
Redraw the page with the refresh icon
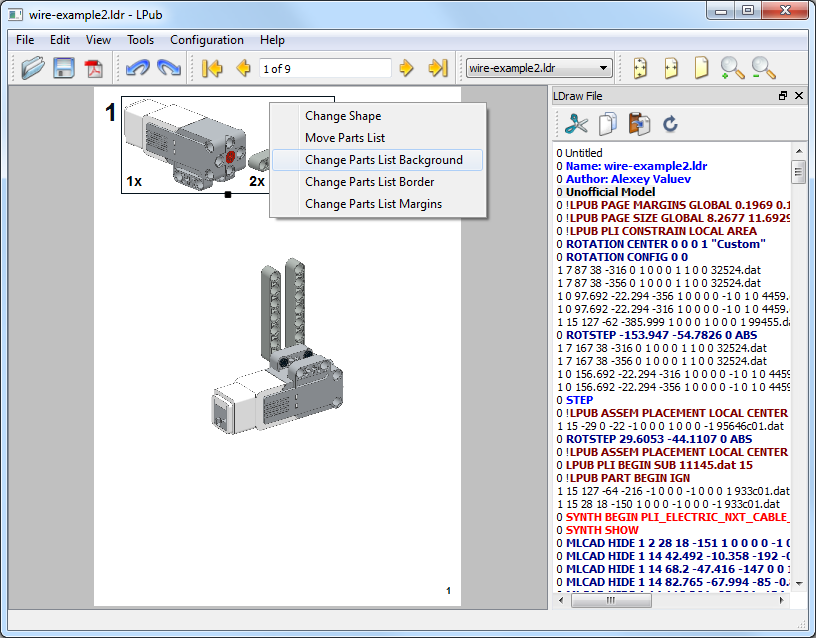pyautogui.click(x=670, y=124)
